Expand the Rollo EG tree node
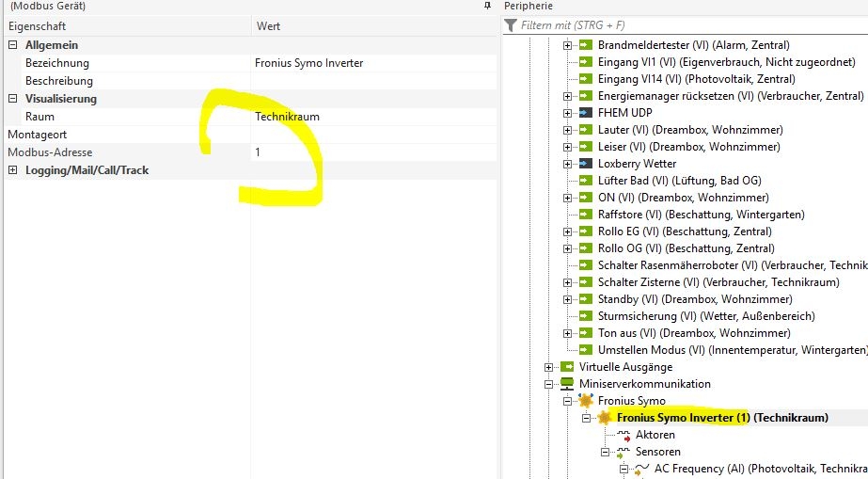 click(567, 232)
